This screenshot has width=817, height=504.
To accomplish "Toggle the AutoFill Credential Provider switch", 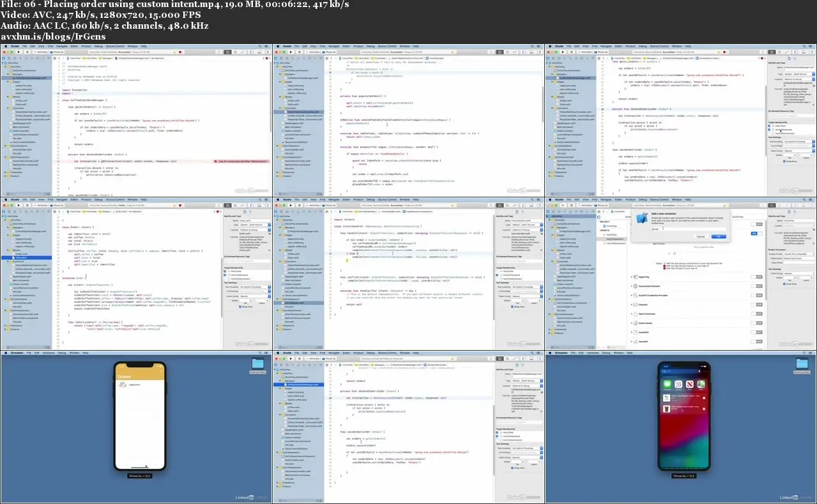I will tap(756, 295).
